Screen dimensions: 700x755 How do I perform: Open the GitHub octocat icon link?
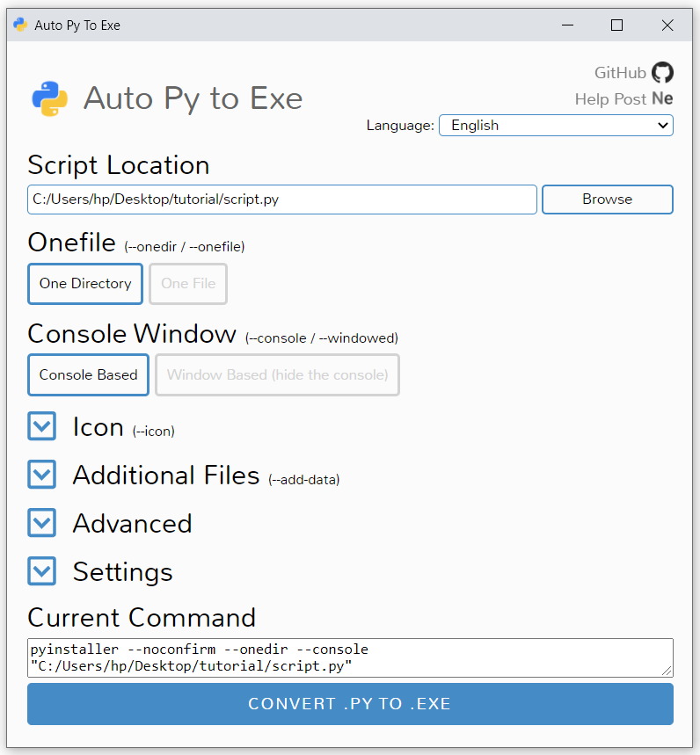662,73
